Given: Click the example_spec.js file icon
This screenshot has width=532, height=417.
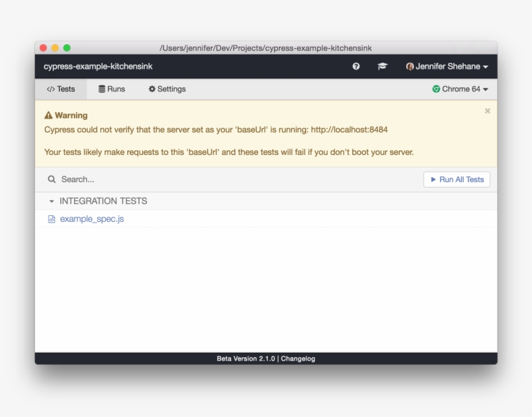Looking at the screenshot, I should click(x=51, y=219).
